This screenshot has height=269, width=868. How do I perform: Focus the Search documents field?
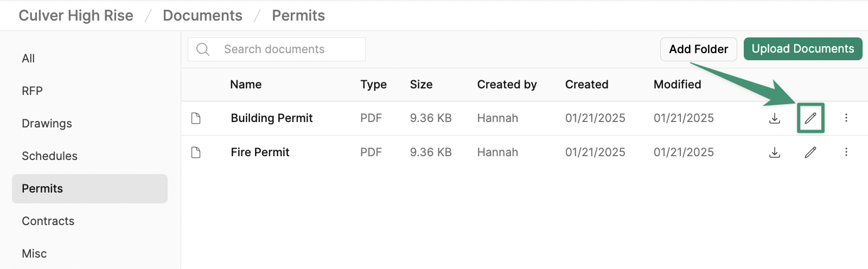(x=277, y=49)
